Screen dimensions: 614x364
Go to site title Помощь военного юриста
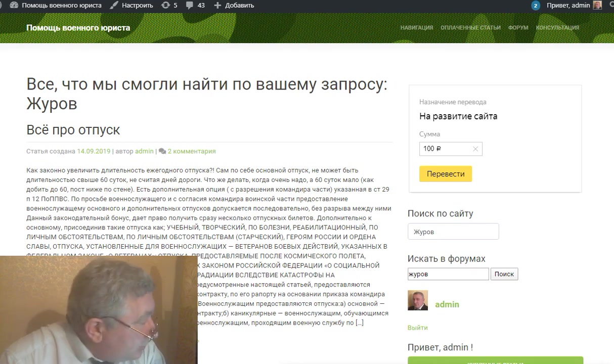tap(78, 28)
